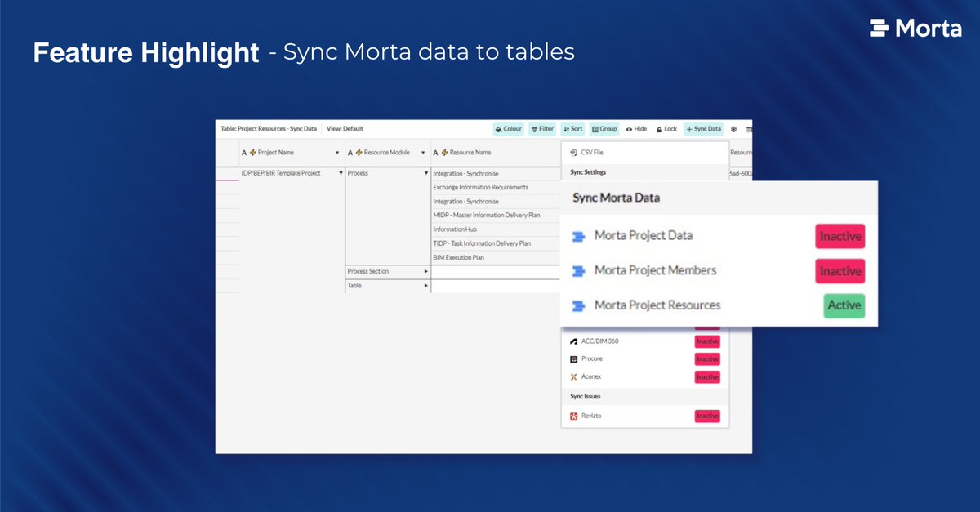Image resolution: width=980 pixels, height=512 pixels.
Task: Click the Sync Settings section heading
Action: (x=588, y=172)
